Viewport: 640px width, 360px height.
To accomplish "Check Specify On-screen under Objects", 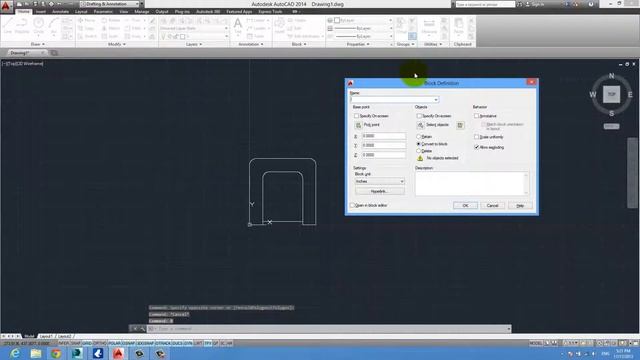I will click(419, 116).
